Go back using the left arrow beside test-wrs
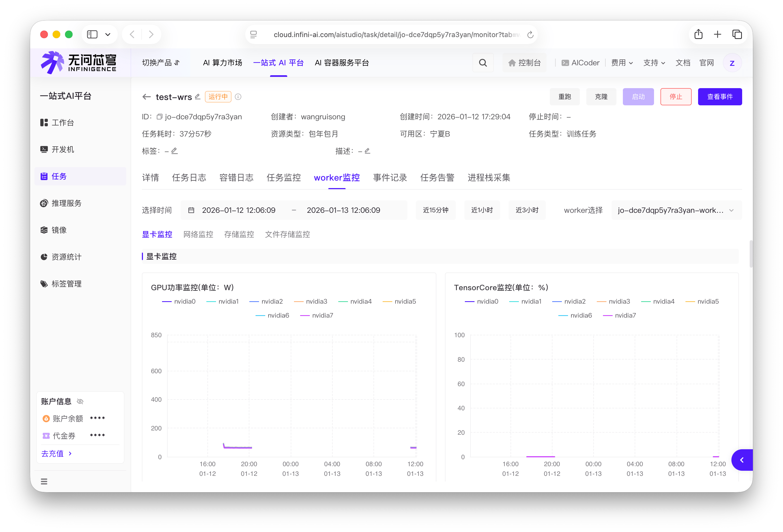The height and width of the screenshot is (532, 783). (x=146, y=97)
